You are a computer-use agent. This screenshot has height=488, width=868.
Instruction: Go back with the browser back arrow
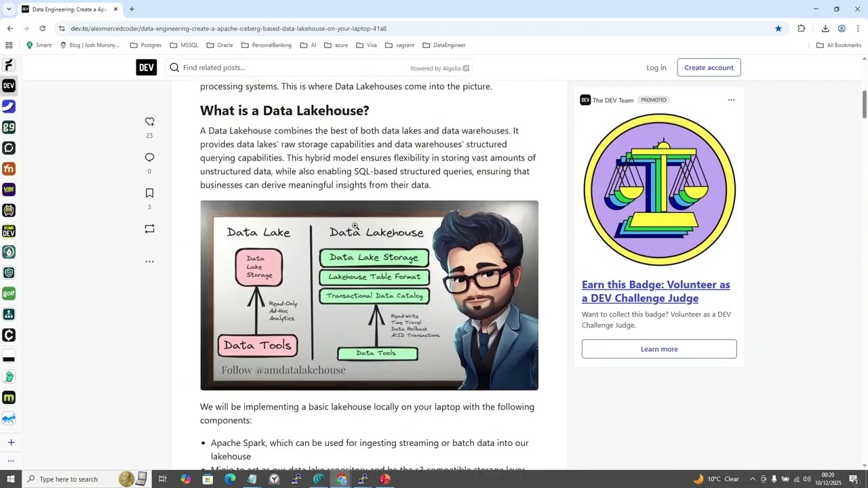coord(9,28)
